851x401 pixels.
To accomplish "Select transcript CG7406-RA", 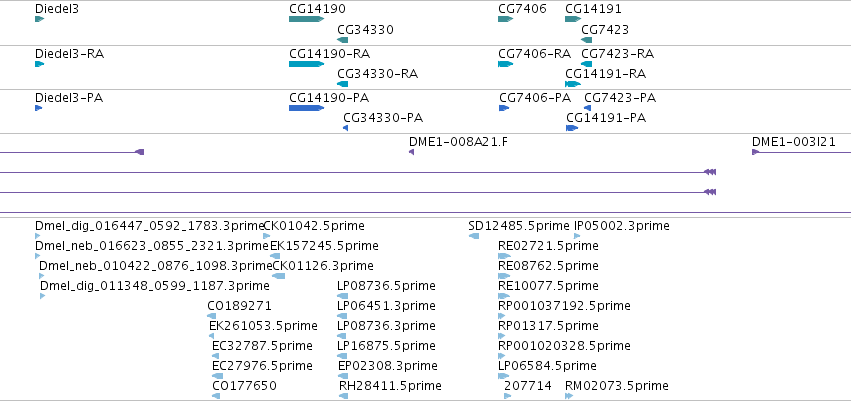I will click(535, 54).
